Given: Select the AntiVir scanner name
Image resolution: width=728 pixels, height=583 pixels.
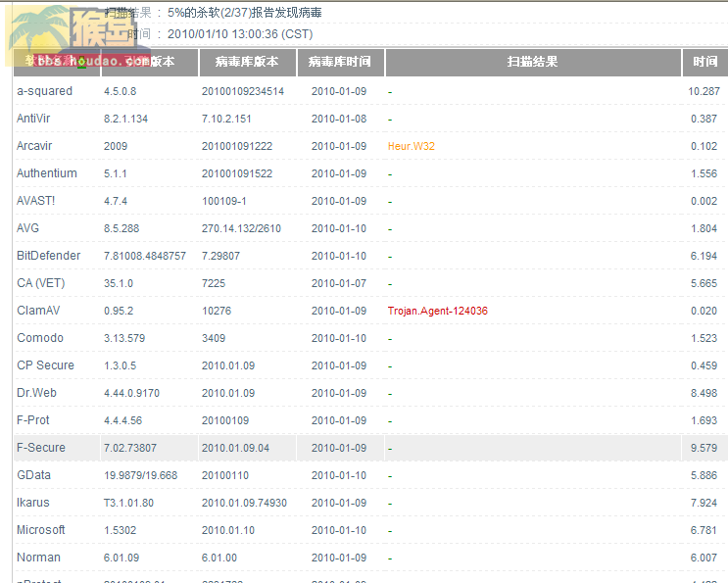Looking at the screenshot, I should point(33,119).
